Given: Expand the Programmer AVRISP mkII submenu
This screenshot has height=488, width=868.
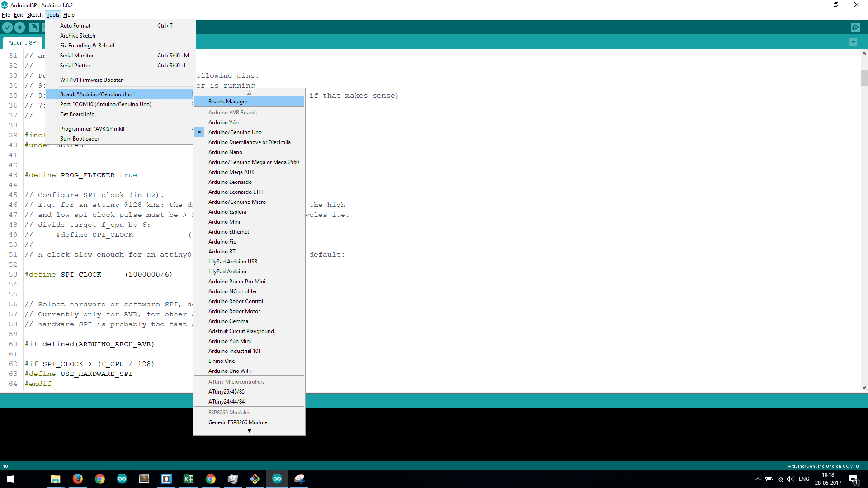Looking at the screenshot, I should (120, 129).
